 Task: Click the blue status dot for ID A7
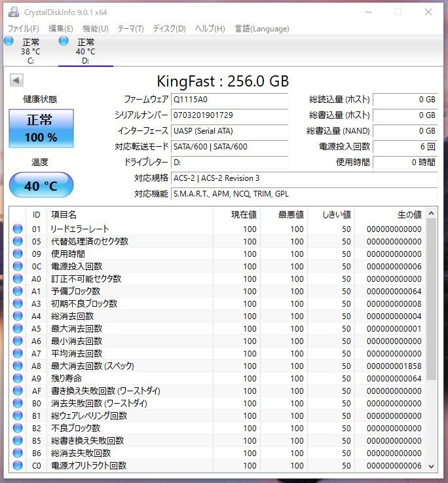pos(18,353)
